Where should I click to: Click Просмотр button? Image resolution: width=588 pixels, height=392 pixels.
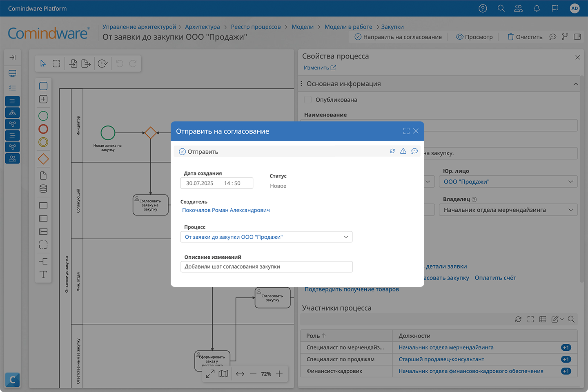[x=474, y=37]
